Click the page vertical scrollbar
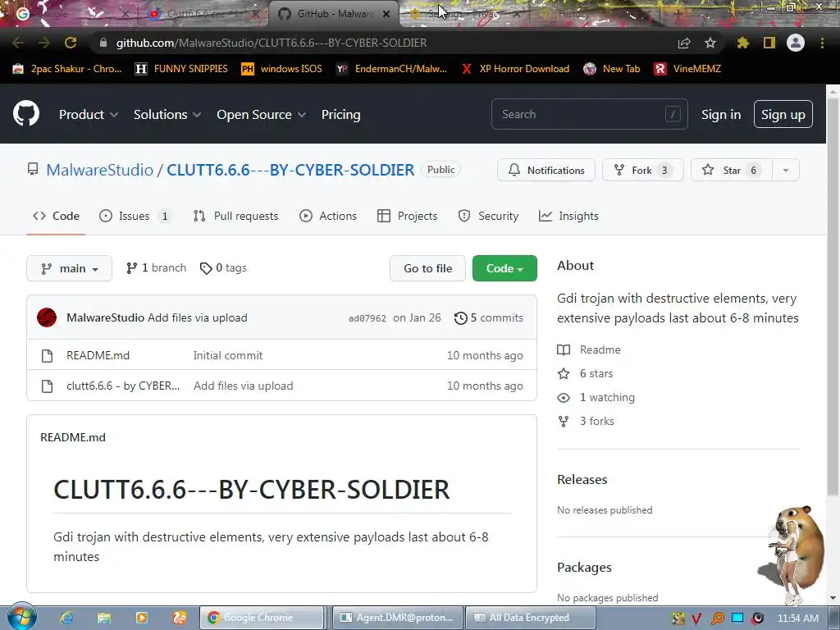This screenshot has height=630, width=840. 833,297
